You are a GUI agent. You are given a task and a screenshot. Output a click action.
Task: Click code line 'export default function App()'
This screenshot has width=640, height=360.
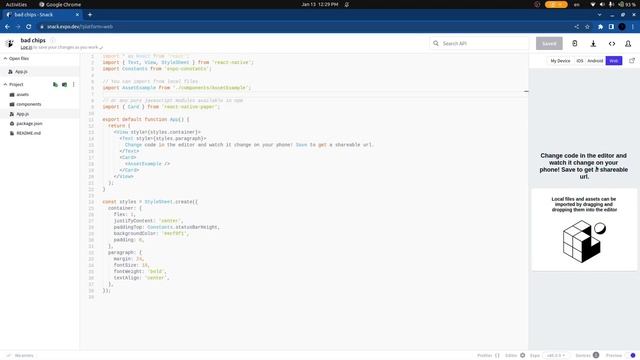pos(146,120)
